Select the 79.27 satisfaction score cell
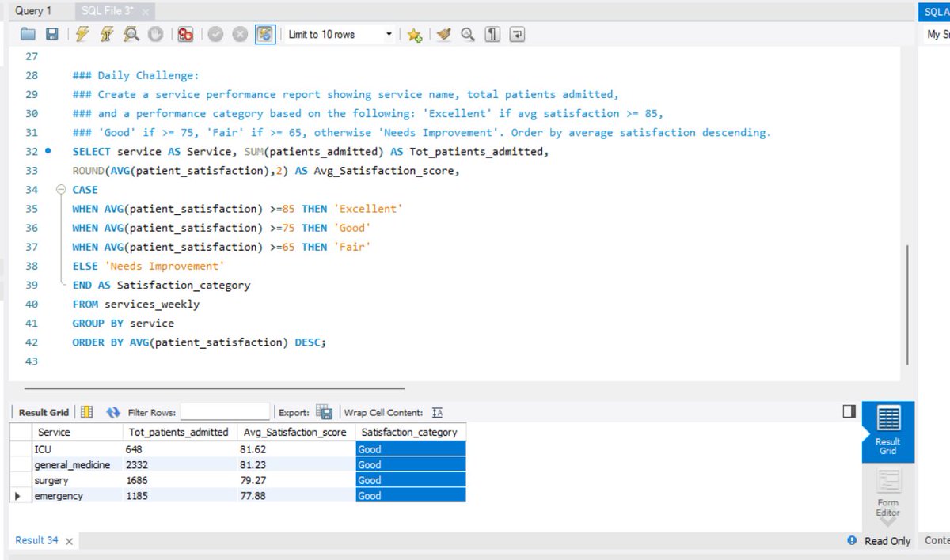This screenshot has width=950, height=560. pyautogui.click(x=294, y=480)
